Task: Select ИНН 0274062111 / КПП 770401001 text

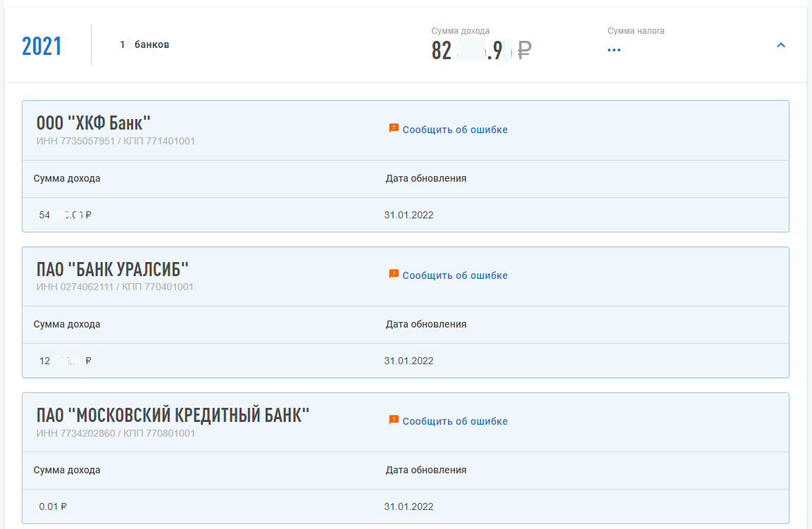Action: 115,287
